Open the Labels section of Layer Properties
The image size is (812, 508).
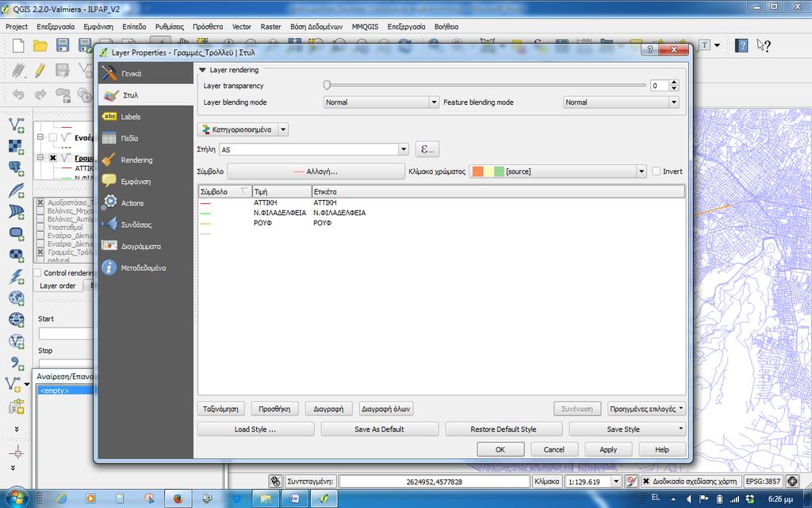[146, 117]
